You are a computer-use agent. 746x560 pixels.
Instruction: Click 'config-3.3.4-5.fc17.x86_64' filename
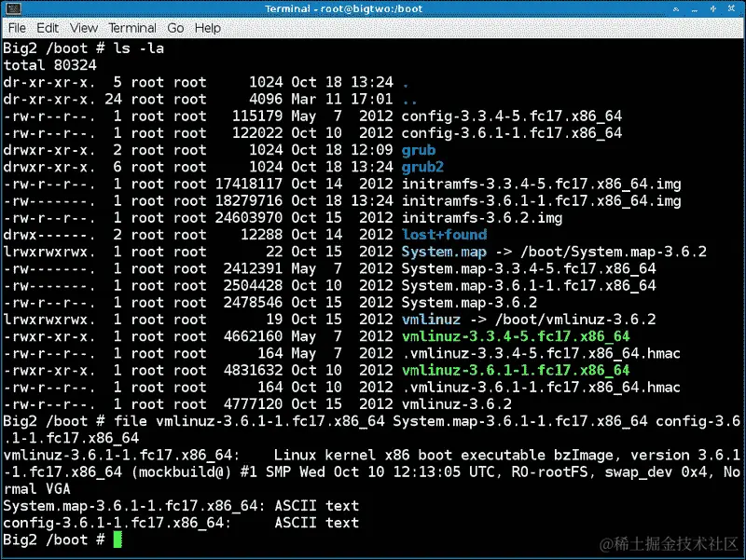click(511, 116)
